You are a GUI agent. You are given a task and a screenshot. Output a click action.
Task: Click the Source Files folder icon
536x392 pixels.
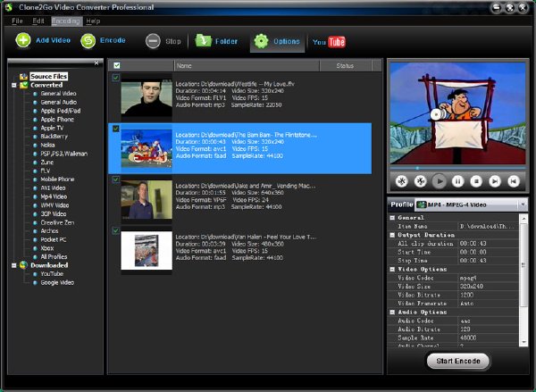23,76
